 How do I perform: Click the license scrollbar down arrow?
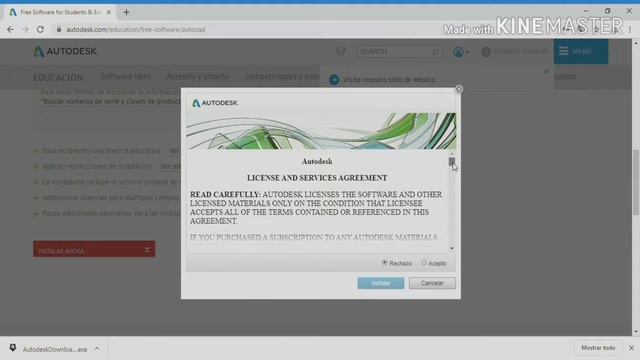[x=451, y=248]
